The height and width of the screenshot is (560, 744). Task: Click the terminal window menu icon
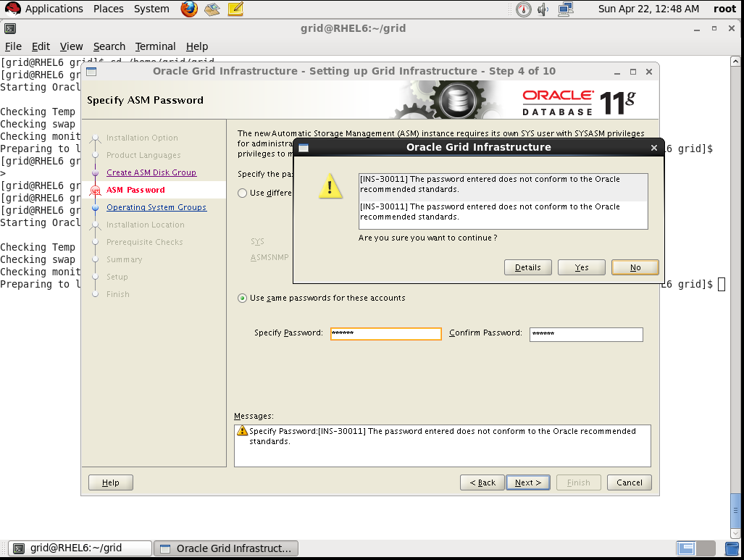click(x=10, y=28)
